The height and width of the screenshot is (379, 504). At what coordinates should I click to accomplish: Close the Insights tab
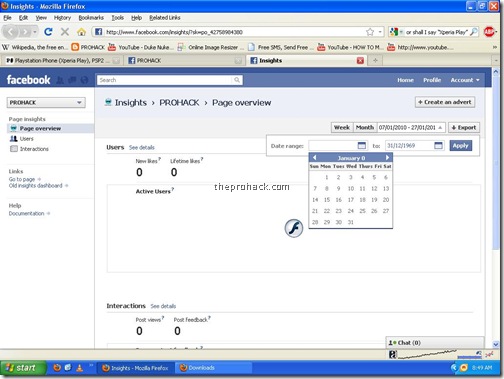(x=360, y=60)
